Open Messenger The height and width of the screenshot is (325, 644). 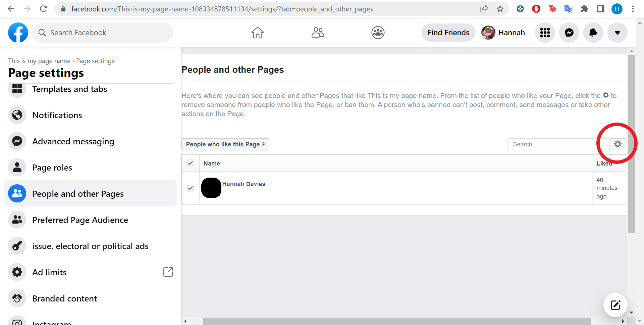(569, 33)
